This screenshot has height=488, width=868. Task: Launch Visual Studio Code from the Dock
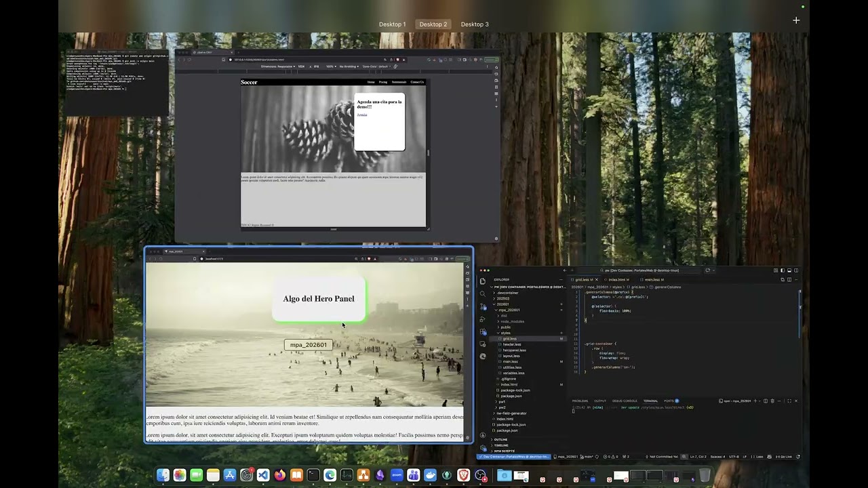coord(263,476)
